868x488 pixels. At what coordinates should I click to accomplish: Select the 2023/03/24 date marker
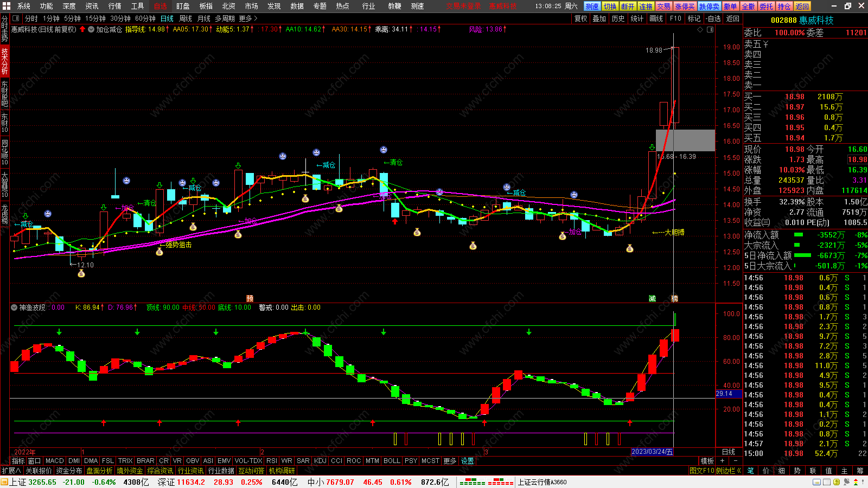[652, 452]
